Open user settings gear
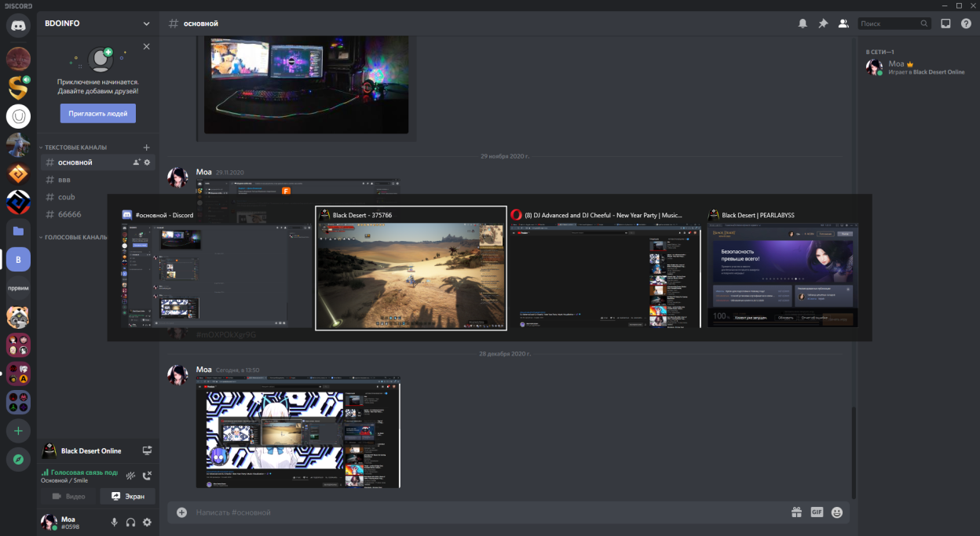Viewport: 980px width, 536px height. [x=147, y=523]
